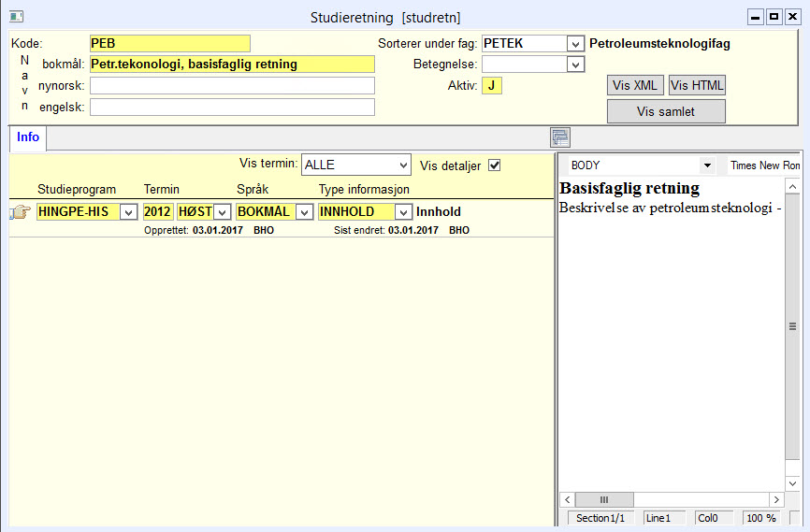Image resolution: width=810 pixels, height=532 pixels.
Task: Click the Col0 status bar entry
Action: pos(714,518)
